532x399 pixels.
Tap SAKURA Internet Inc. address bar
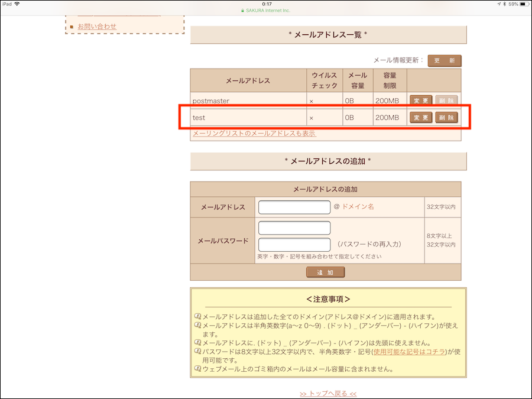pos(265,11)
